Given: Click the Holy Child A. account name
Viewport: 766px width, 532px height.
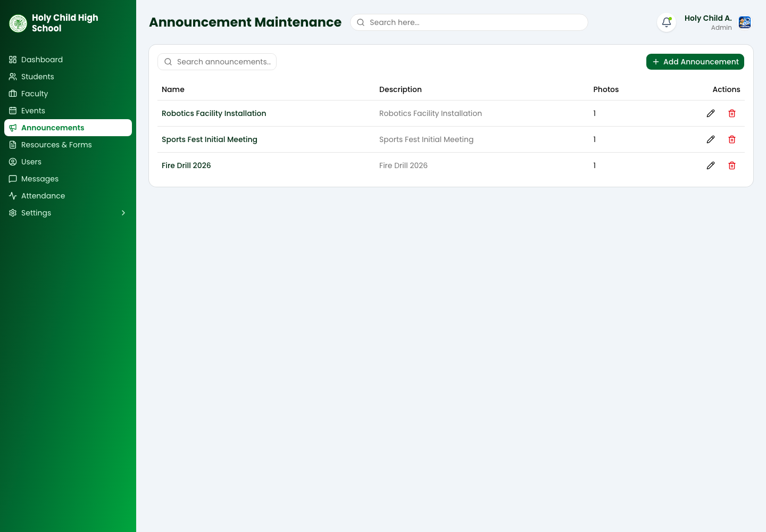Looking at the screenshot, I should [x=708, y=18].
